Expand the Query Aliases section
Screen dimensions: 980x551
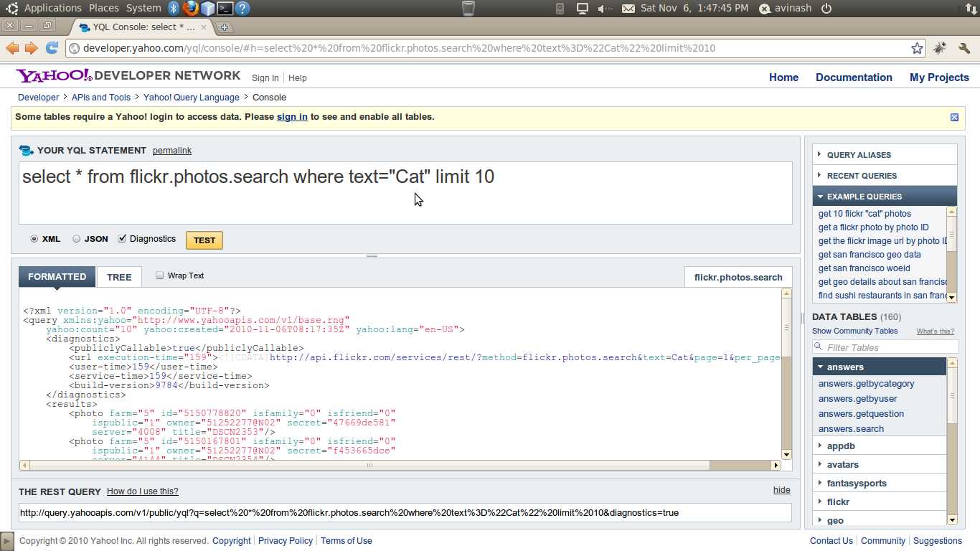(885, 154)
